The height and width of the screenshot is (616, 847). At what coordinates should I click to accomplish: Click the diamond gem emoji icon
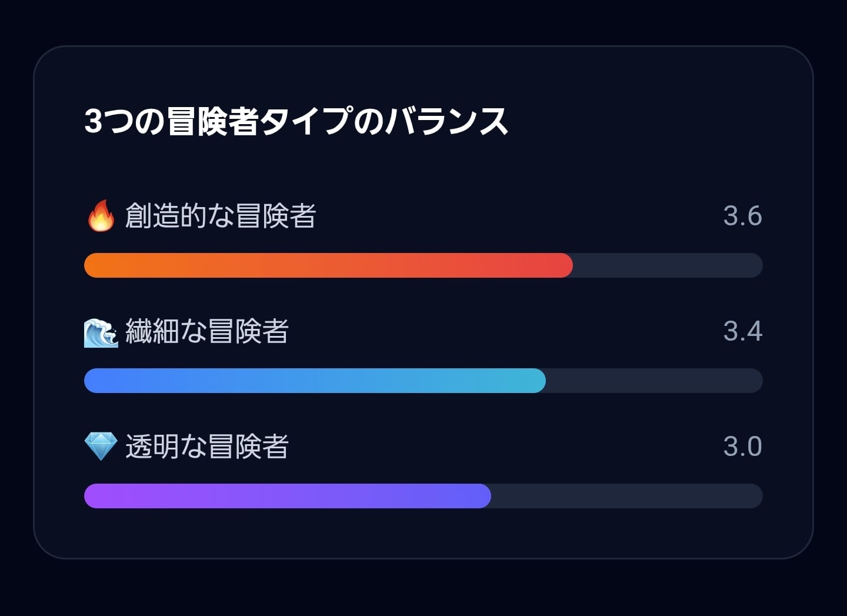101,447
